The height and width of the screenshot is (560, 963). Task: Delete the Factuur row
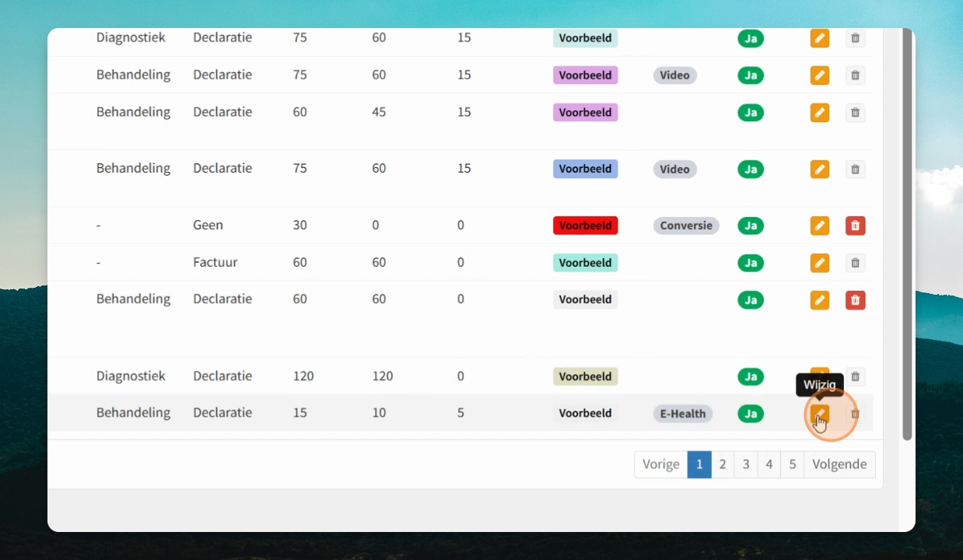(855, 263)
